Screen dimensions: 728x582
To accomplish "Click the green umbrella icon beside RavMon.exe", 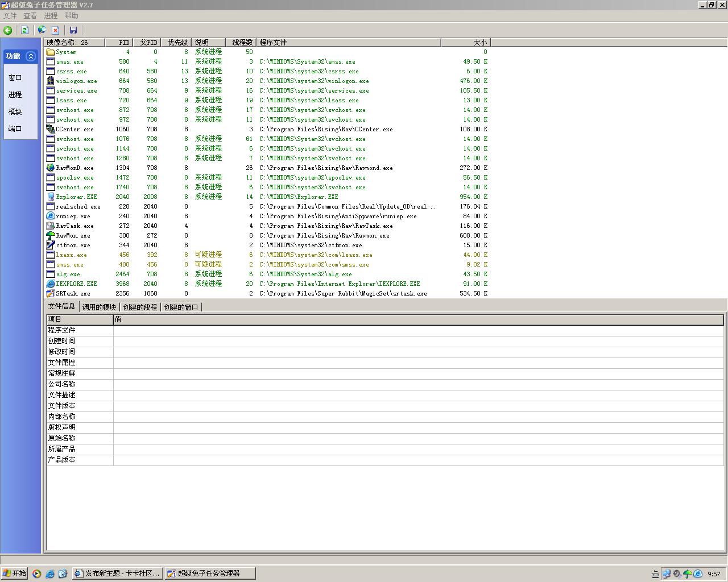I will tap(51, 235).
